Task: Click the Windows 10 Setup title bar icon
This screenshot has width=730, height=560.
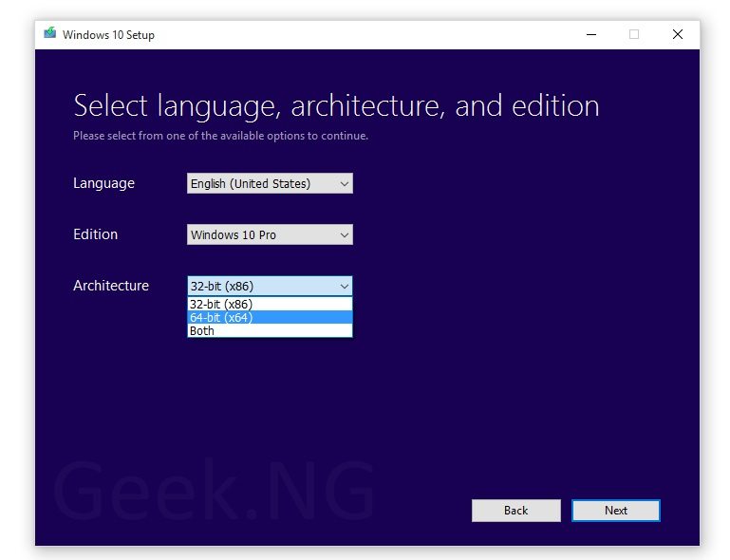Action: [x=49, y=33]
